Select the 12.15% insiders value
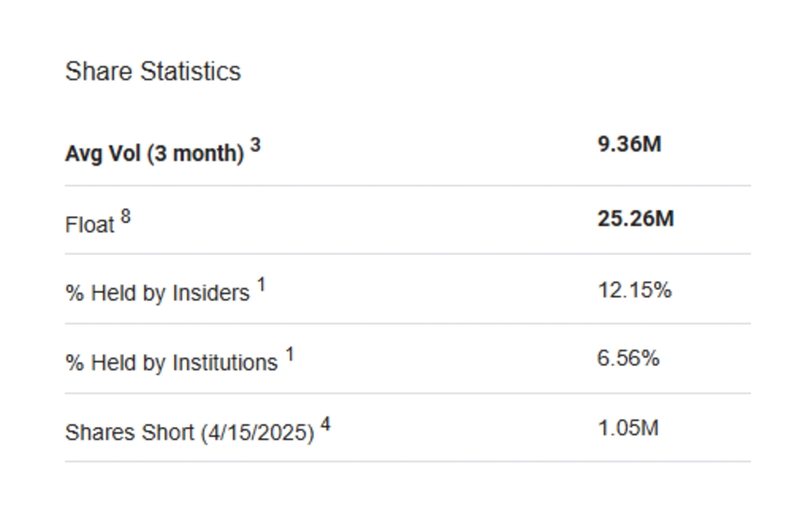Image resolution: width=812 pixels, height=524 pixels. pos(635,289)
